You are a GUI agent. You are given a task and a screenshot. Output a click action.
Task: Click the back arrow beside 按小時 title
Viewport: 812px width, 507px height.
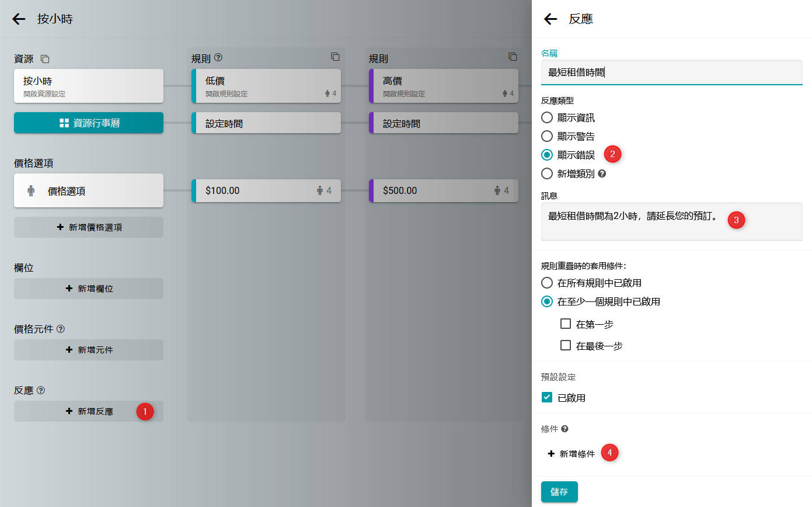coord(19,19)
